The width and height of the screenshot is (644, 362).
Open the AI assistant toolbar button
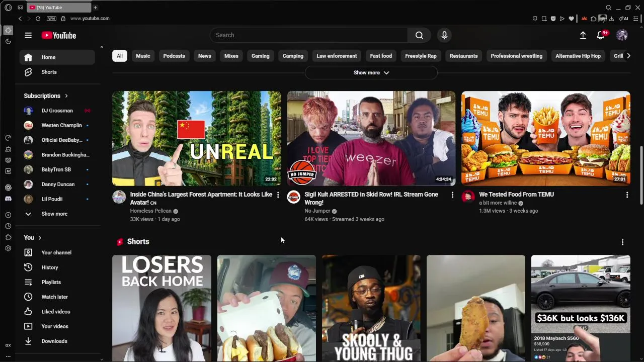coord(623,19)
